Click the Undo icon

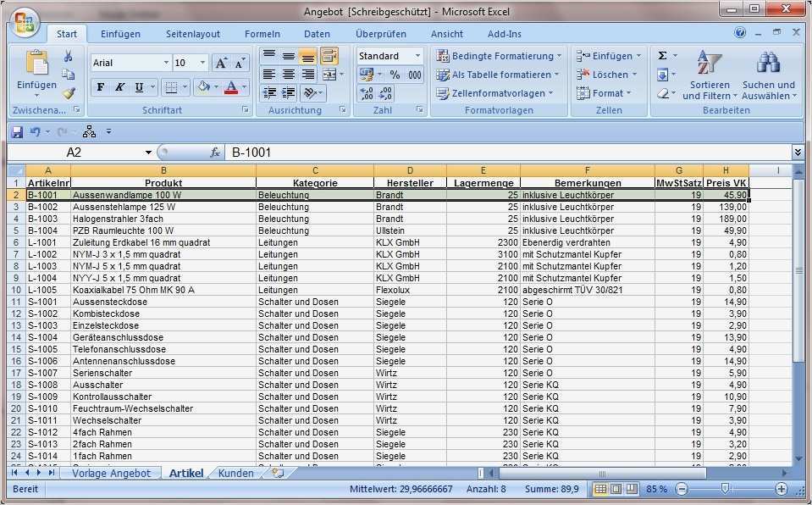coord(35,131)
